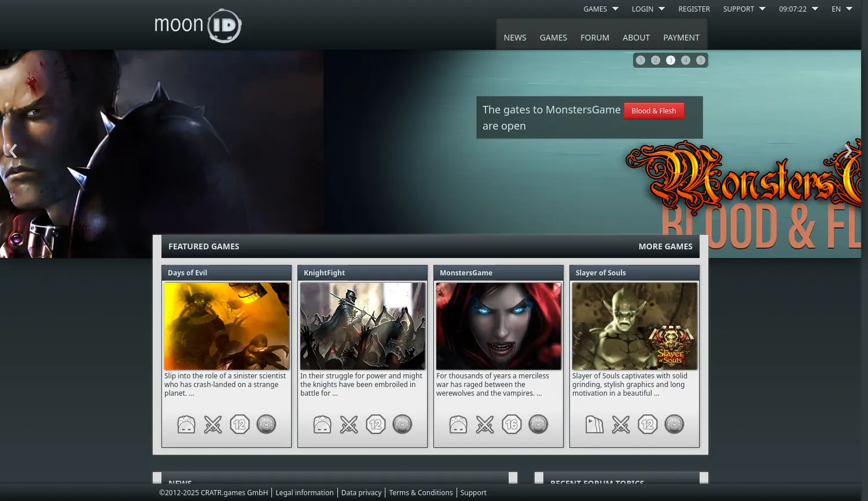Click the coin icon under Slayer of Souls

(674, 425)
